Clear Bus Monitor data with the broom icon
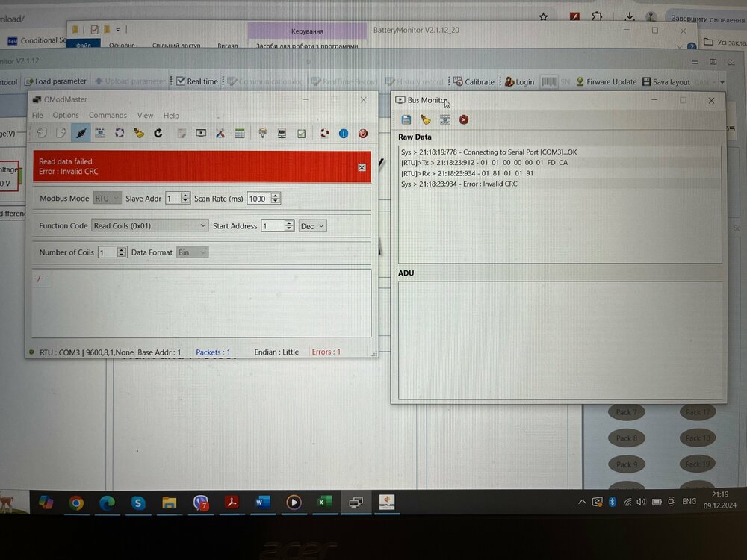Image resolution: width=747 pixels, height=560 pixels. [x=426, y=119]
